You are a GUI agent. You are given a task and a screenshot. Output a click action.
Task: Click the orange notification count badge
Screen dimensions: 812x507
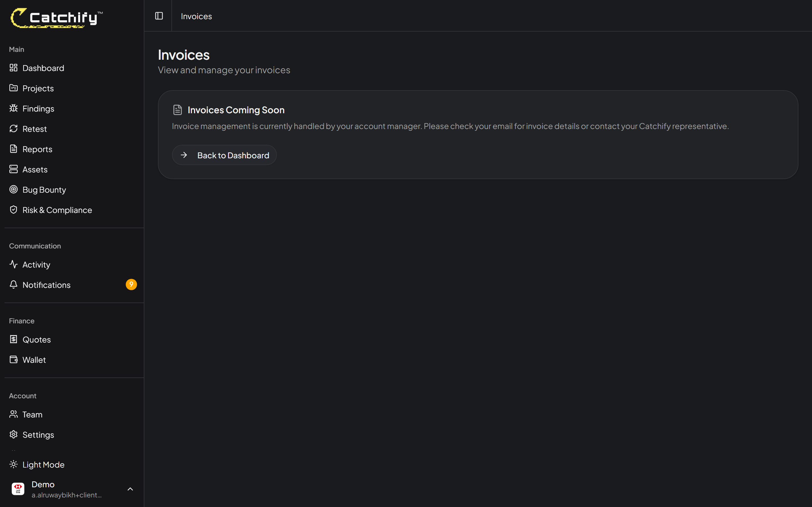[131, 284]
